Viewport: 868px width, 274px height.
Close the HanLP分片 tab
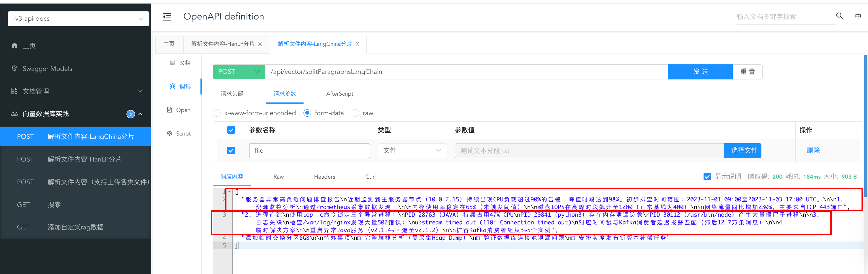coord(260,44)
